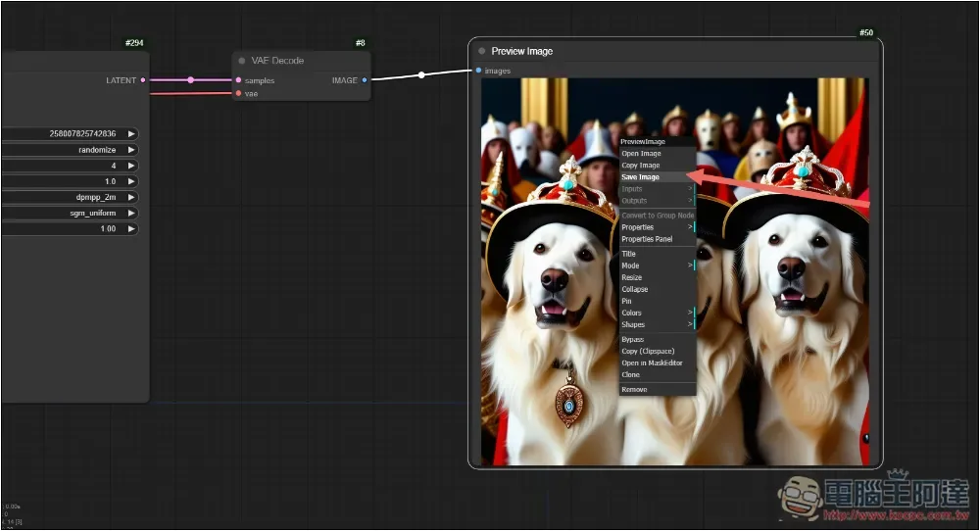The width and height of the screenshot is (980, 531).
Task: Increment the seed value 258007825742836 with its arrow
Action: pyautogui.click(x=131, y=133)
